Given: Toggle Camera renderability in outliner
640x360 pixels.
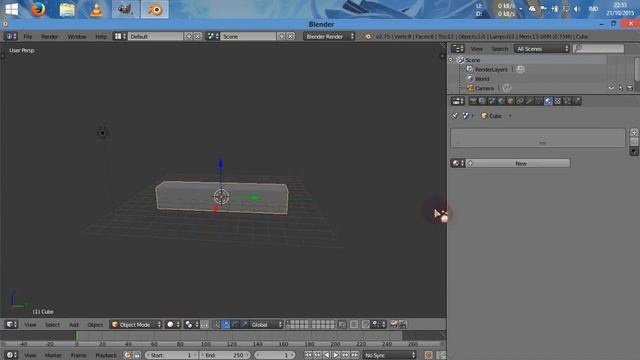Looking at the screenshot, I should pyautogui.click(x=629, y=88).
